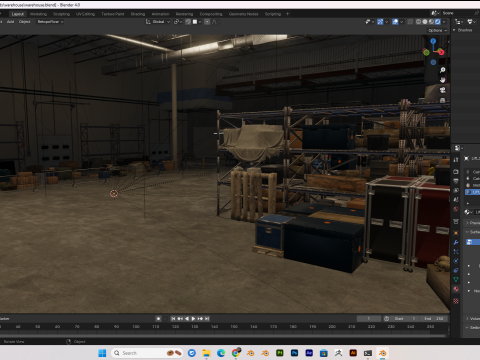Open the Particles properties tab
Viewport: 480px width, 360px height.
[456, 252]
